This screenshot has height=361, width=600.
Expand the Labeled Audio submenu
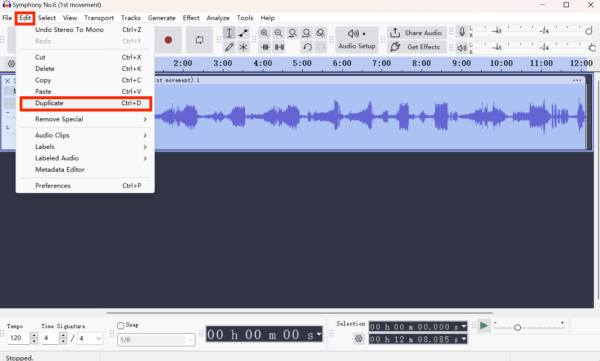pos(85,158)
